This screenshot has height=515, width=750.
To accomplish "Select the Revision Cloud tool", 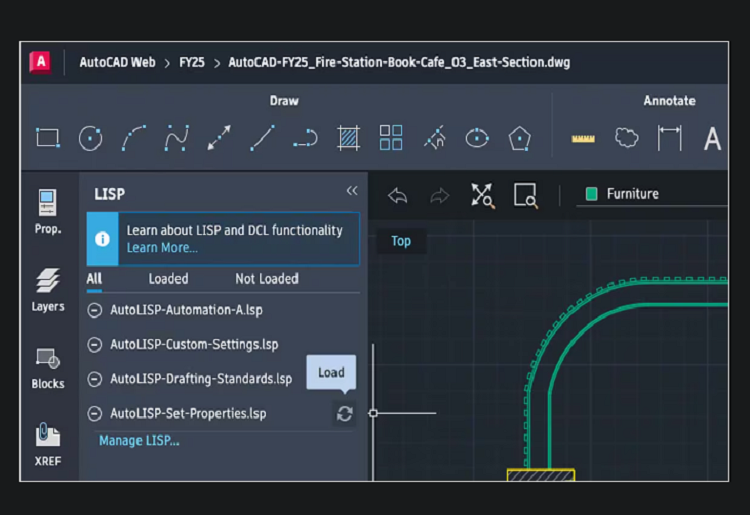I will point(626,138).
